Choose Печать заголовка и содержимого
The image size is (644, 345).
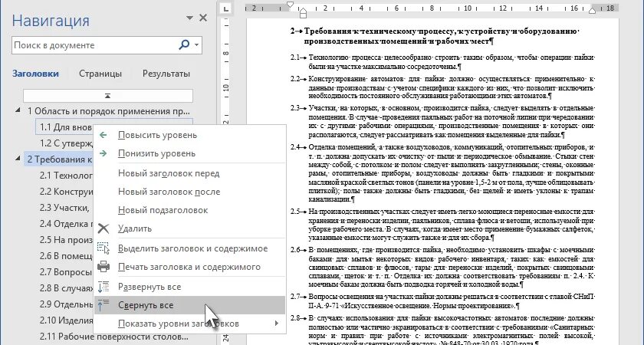(190, 267)
